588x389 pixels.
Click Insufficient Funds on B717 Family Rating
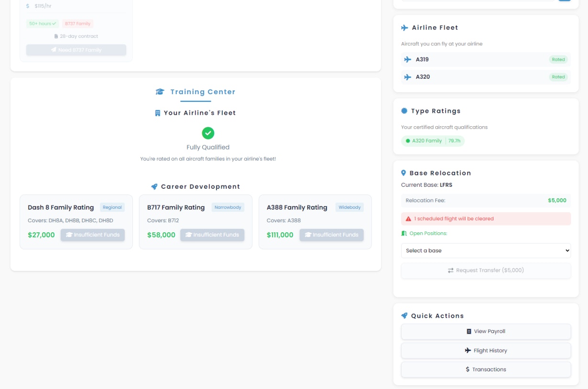[x=212, y=235]
